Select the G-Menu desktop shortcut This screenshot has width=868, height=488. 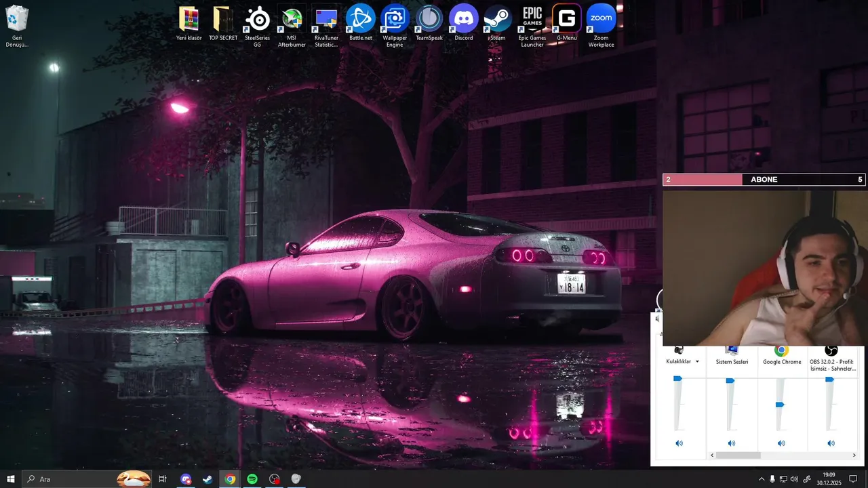pos(567,24)
